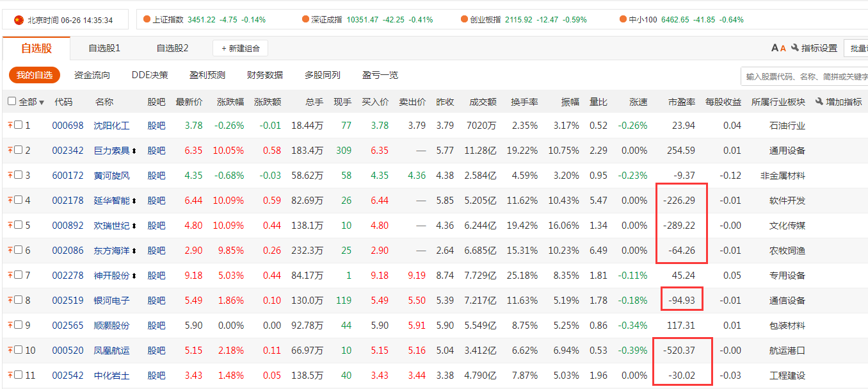
Task: Open the 黄河旋风 stock name link
Action: (112, 176)
